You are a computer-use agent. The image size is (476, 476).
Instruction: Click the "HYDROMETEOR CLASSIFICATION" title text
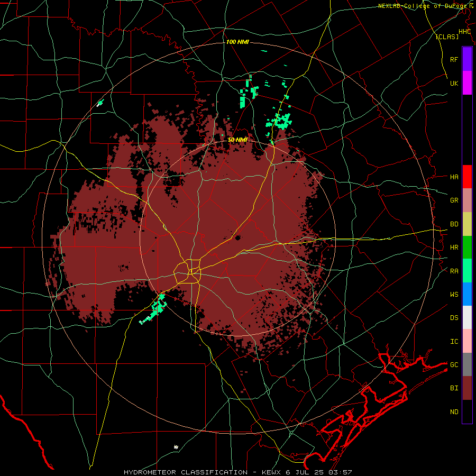click(186, 472)
